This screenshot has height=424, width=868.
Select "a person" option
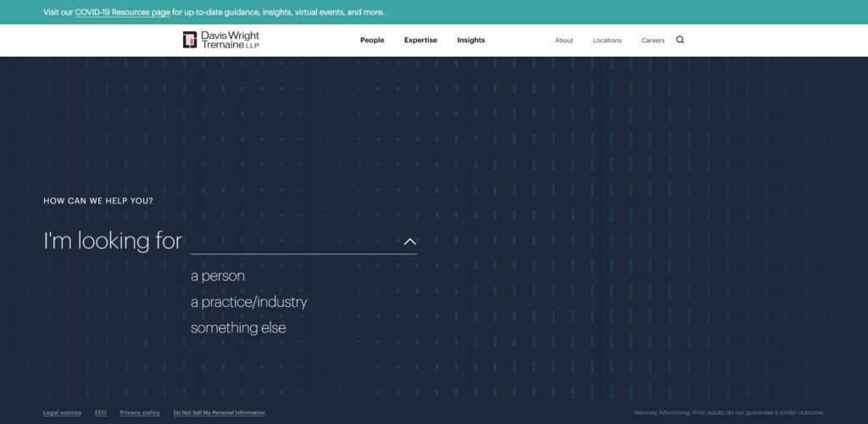[x=218, y=276]
